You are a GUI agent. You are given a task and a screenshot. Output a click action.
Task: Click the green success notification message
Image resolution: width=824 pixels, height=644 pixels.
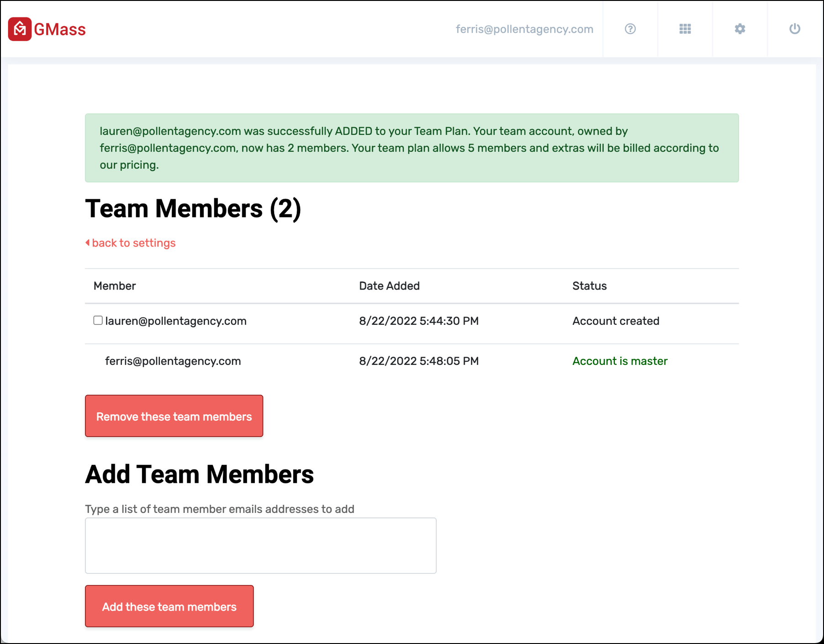click(x=412, y=148)
